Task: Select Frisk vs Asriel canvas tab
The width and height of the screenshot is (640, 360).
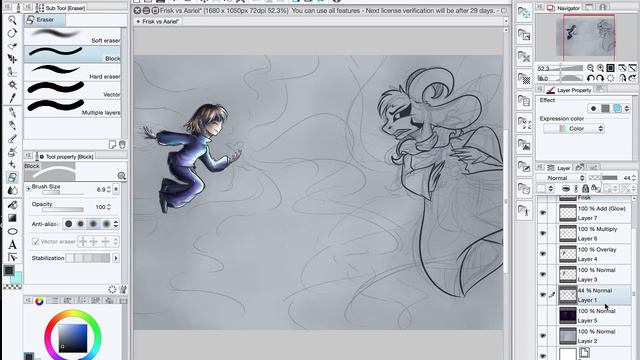Action: tap(158, 21)
